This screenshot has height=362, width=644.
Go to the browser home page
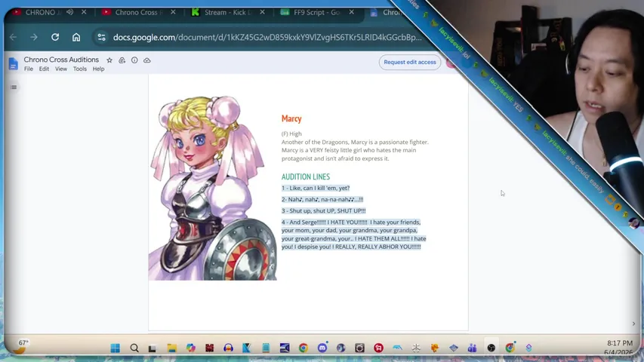[x=76, y=38]
